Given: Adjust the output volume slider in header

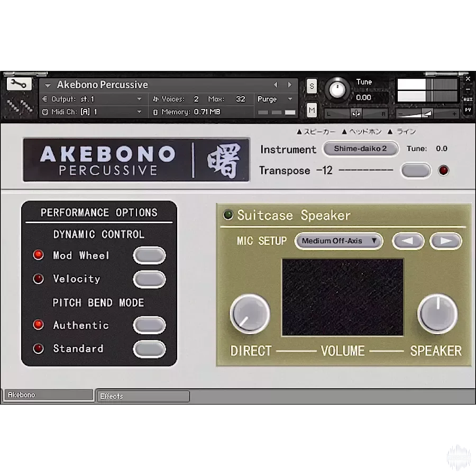Looking at the screenshot, I should [427, 114].
